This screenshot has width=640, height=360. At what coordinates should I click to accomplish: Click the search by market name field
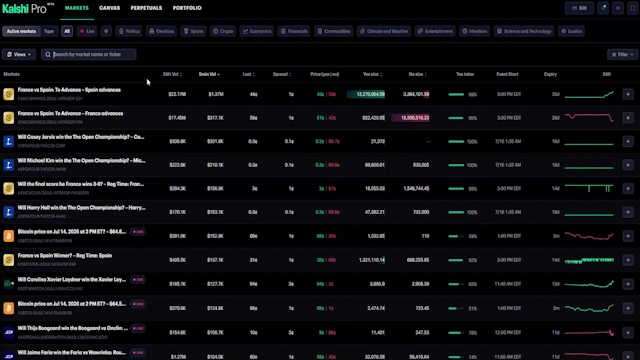(x=89, y=54)
